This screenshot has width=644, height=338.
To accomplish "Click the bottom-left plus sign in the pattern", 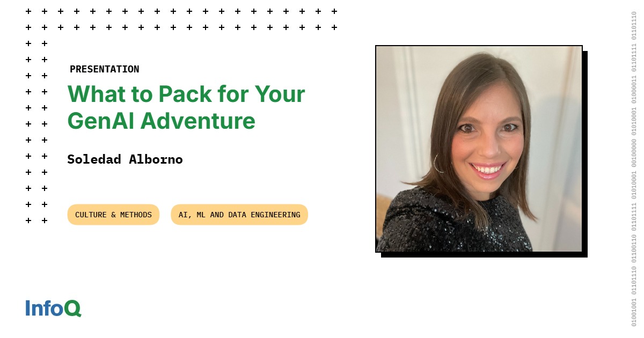I will click(x=28, y=221).
